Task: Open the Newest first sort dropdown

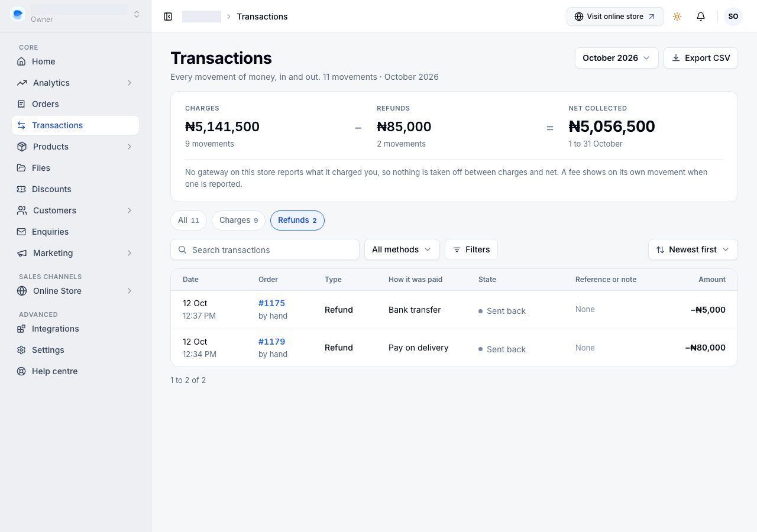Action: coord(693,249)
